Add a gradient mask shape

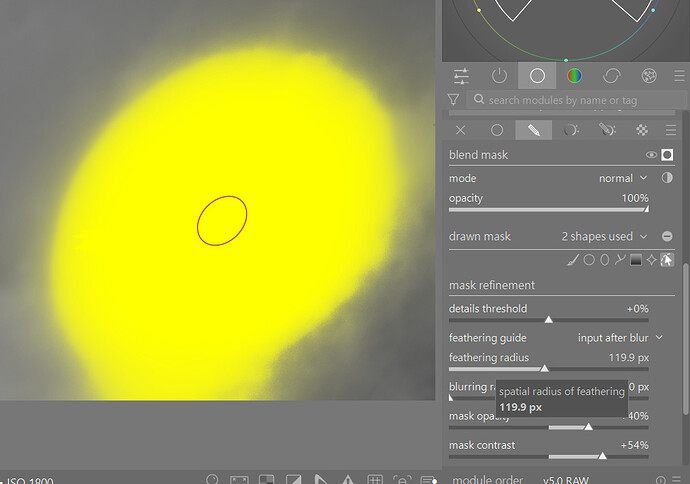pos(636,260)
